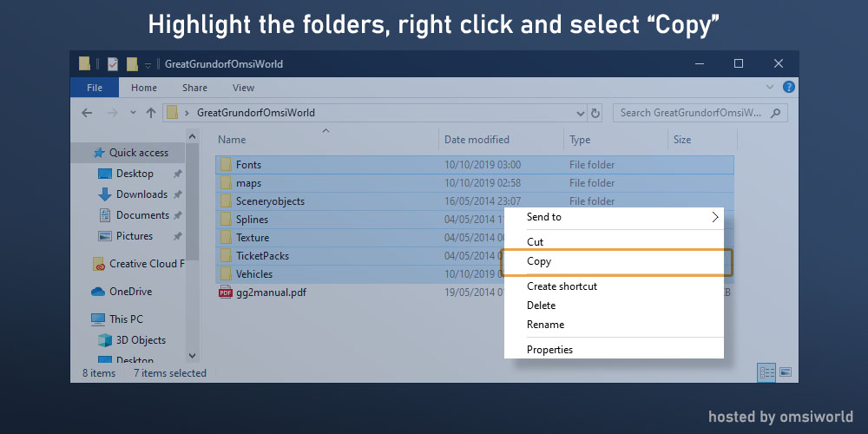Select the Splines folder
This screenshot has width=868, height=434.
pos(252,220)
